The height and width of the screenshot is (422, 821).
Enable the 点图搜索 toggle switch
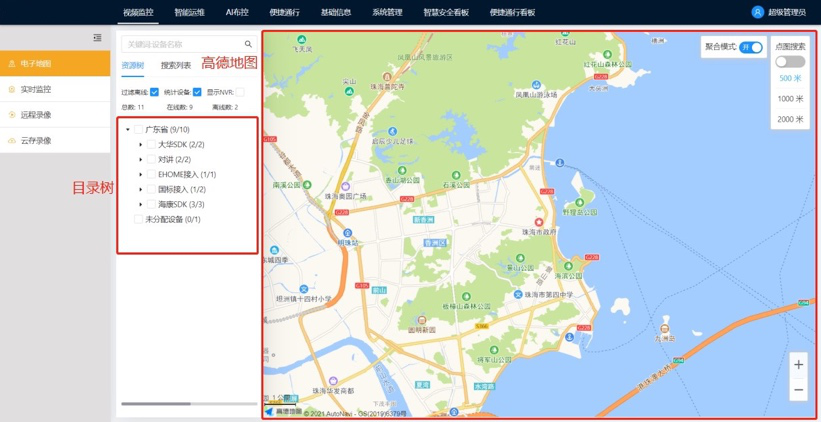[790, 62]
